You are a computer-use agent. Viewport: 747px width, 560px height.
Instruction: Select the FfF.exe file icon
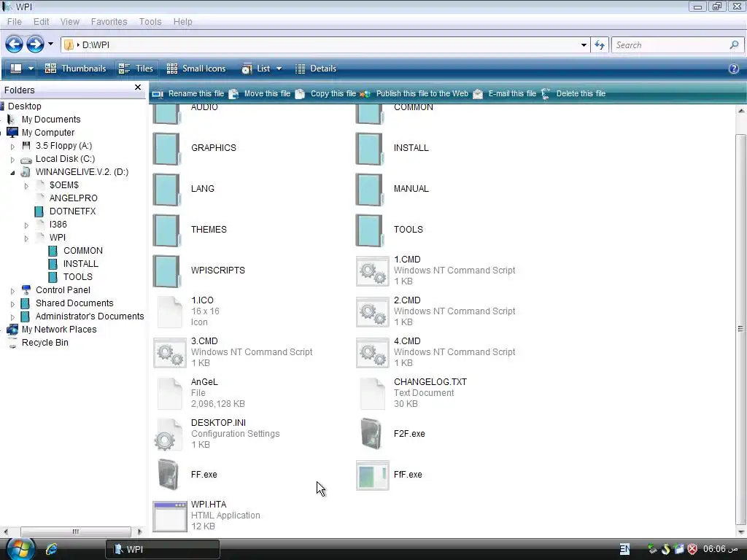click(x=373, y=475)
